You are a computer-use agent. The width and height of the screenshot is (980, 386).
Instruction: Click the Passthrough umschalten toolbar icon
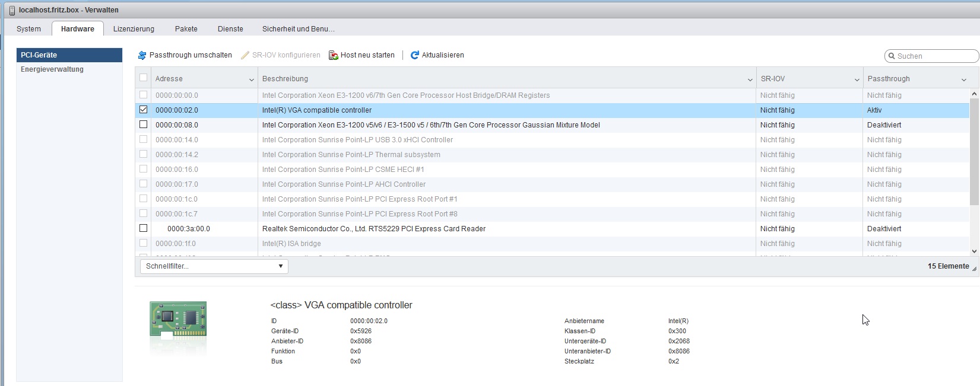click(142, 55)
